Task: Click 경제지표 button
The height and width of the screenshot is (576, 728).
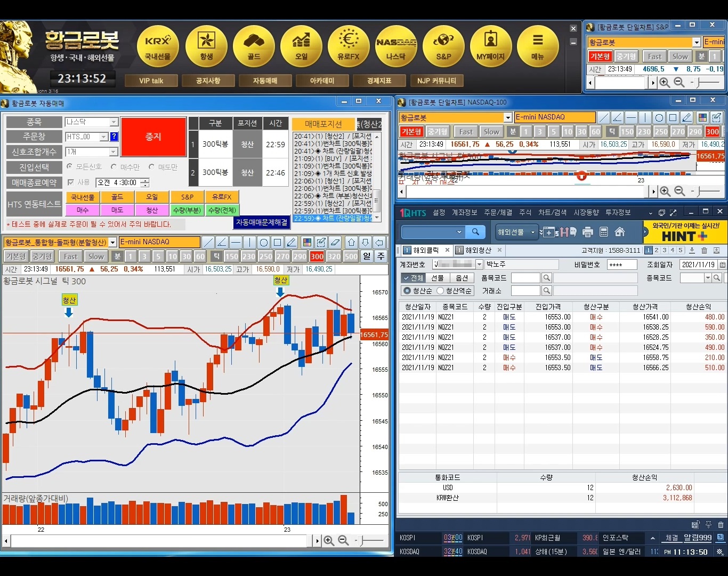Action: point(379,81)
